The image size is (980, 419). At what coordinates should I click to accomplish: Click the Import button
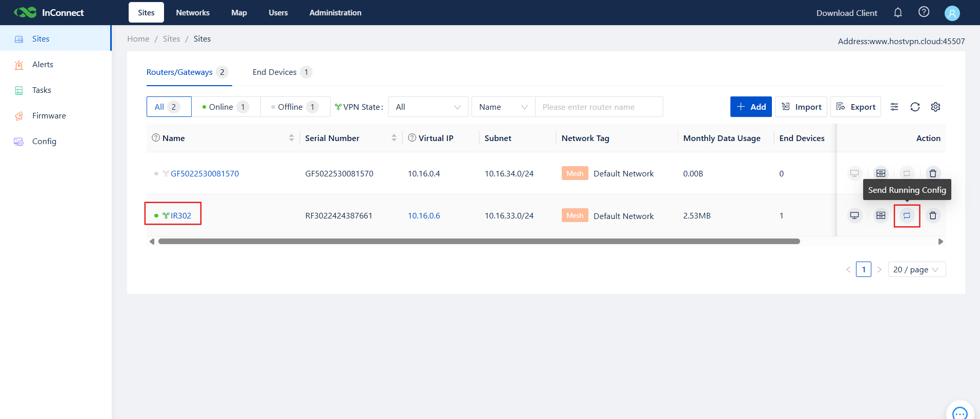coord(801,107)
